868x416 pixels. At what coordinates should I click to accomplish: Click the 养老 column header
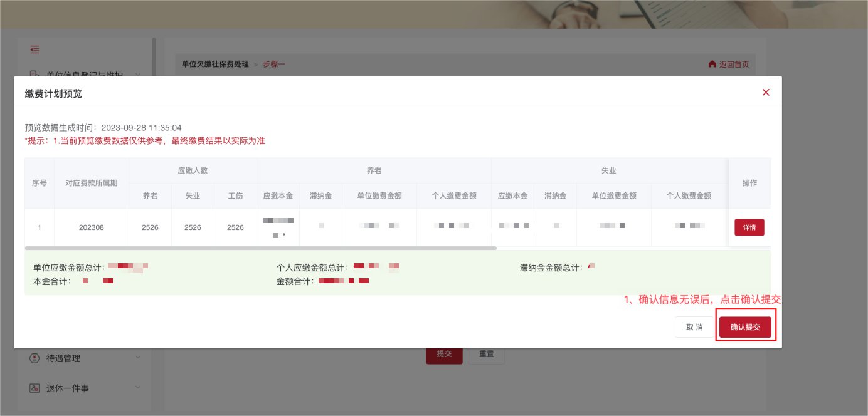pos(373,170)
